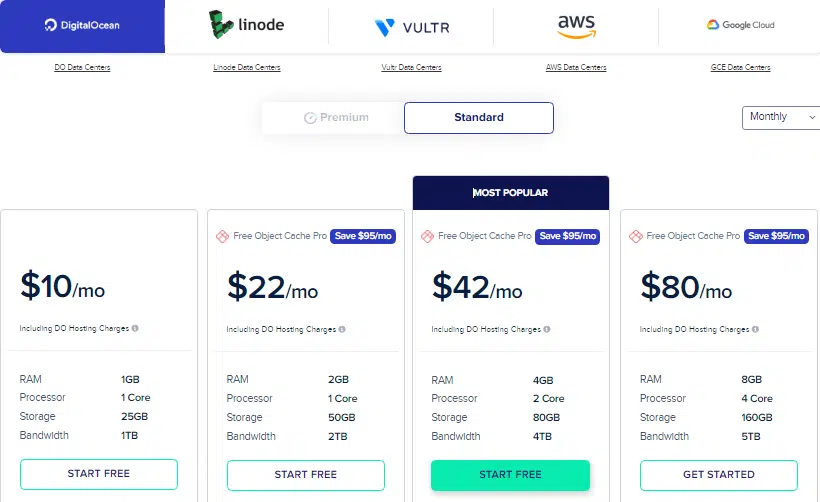This screenshot has width=820, height=502.
Task: Click Object Cache Pro icon in $42 plan
Action: [x=427, y=236]
